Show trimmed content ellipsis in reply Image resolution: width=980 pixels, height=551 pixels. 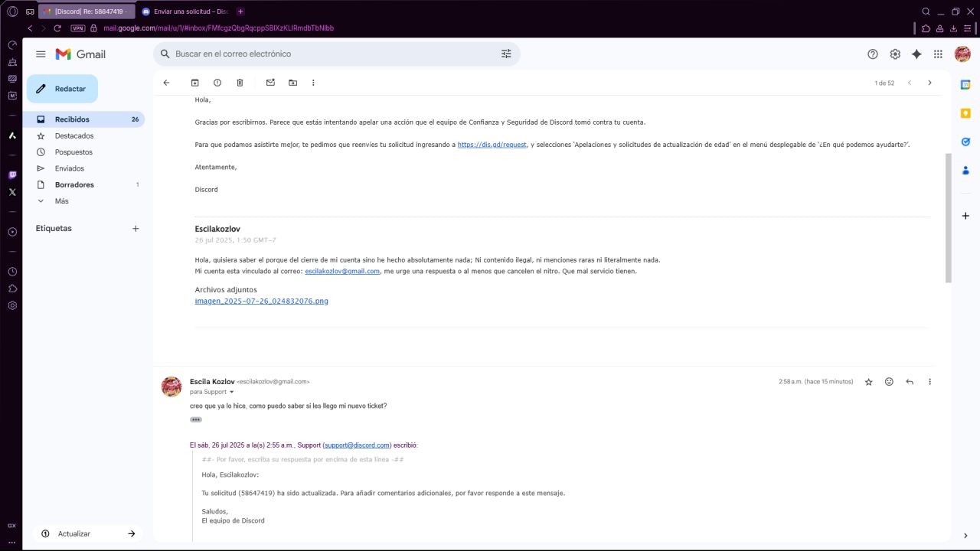[x=196, y=419]
